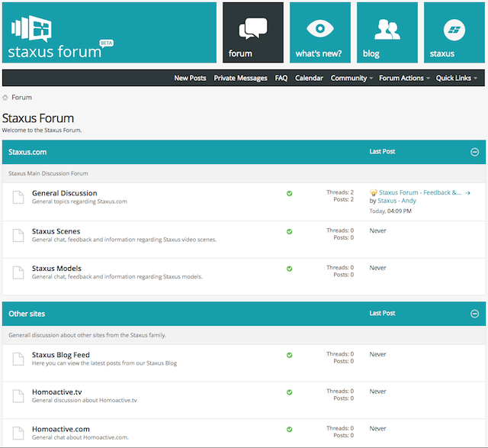Click General Discussion forum page icon

click(18, 197)
